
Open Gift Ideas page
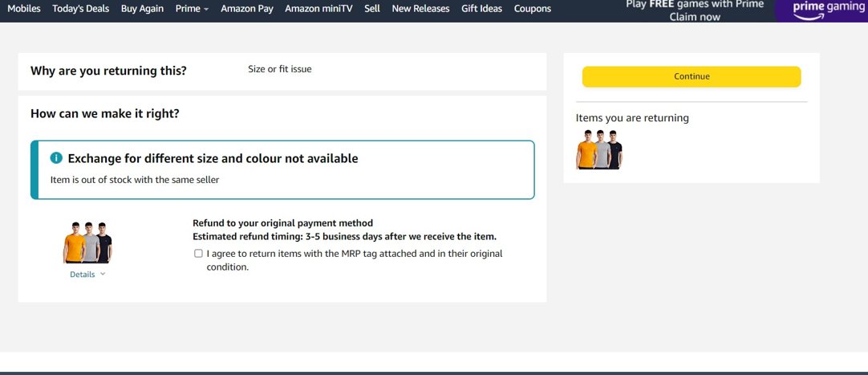(x=481, y=8)
